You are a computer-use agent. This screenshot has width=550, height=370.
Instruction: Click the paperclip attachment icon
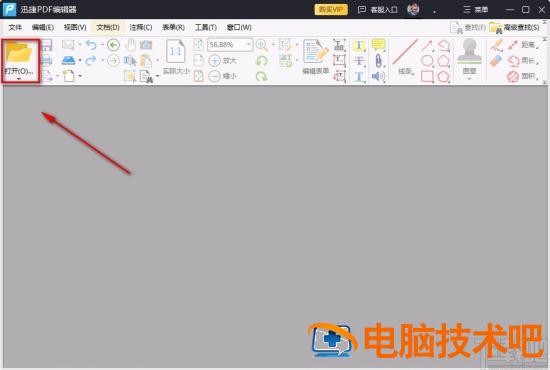(x=378, y=60)
